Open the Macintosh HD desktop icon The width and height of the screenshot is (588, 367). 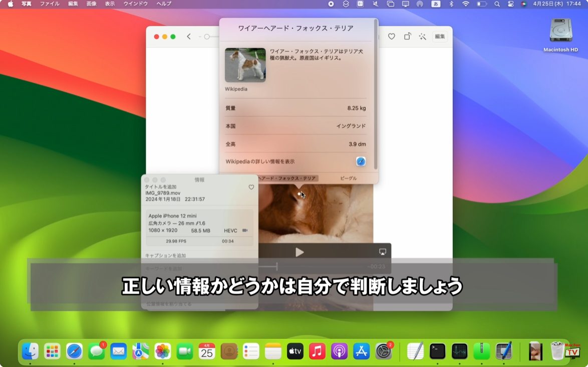tap(560, 35)
